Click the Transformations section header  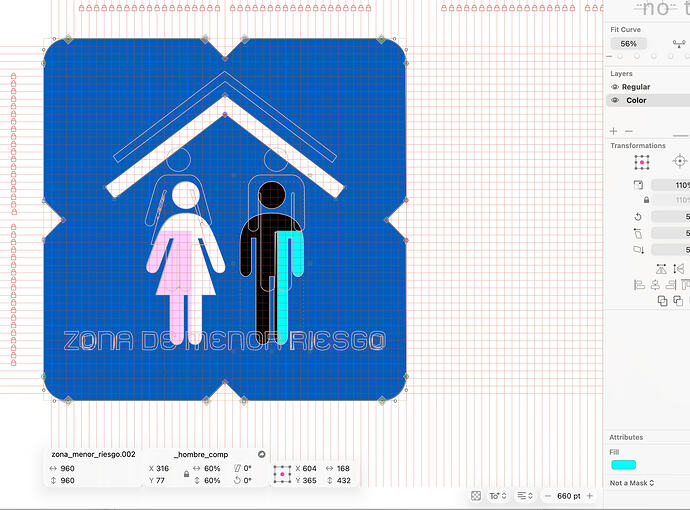(638, 145)
